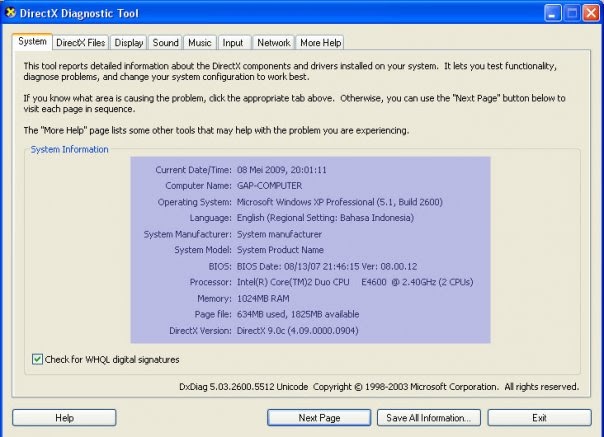The width and height of the screenshot is (604, 437).
Task: Click the 'DirectX Version:' label
Action: [200, 331]
